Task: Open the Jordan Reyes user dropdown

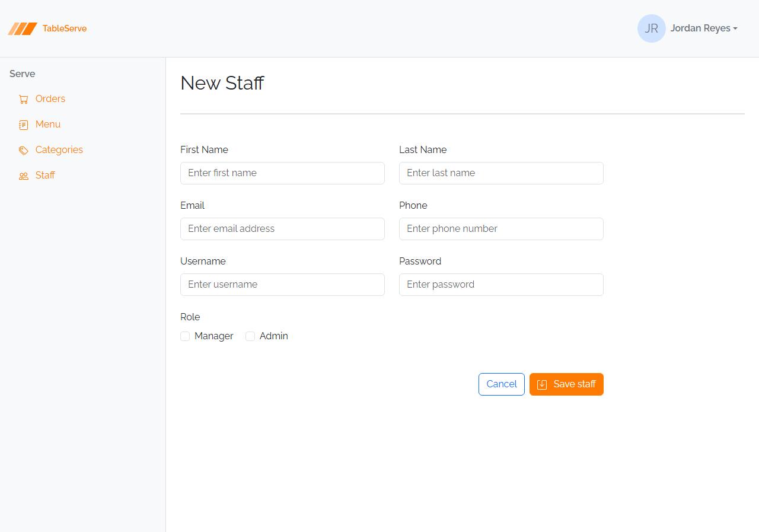Action: 704,28
